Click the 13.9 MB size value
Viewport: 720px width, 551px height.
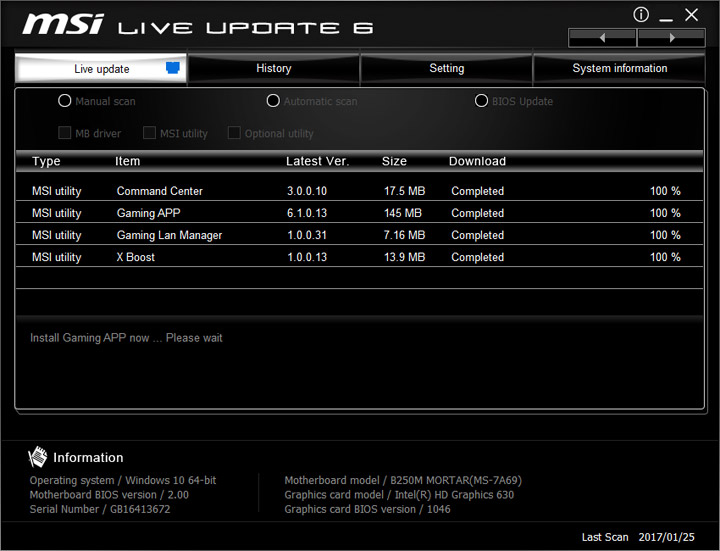[404, 257]
